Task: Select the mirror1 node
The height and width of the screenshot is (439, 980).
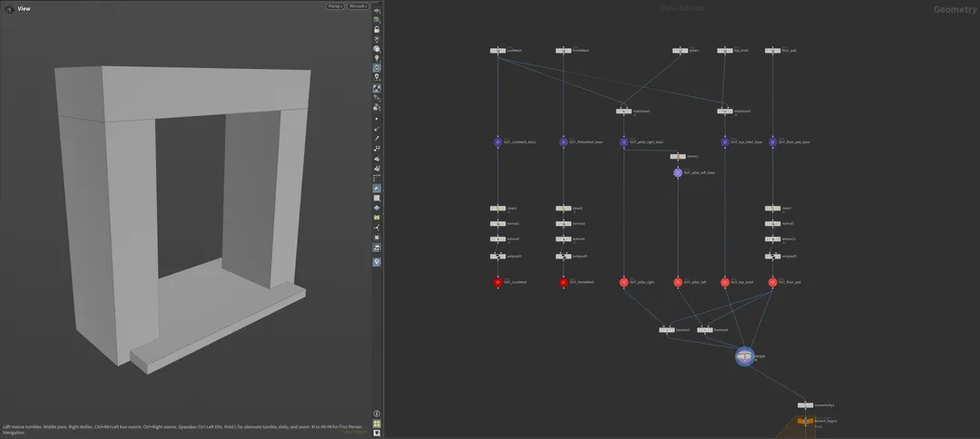Action: point(678,156)
